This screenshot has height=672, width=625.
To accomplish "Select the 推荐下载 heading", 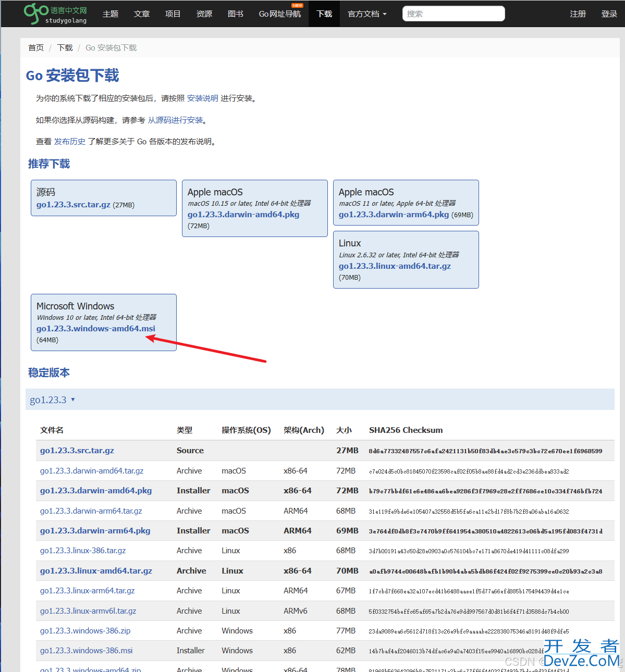I will (49, 164).
